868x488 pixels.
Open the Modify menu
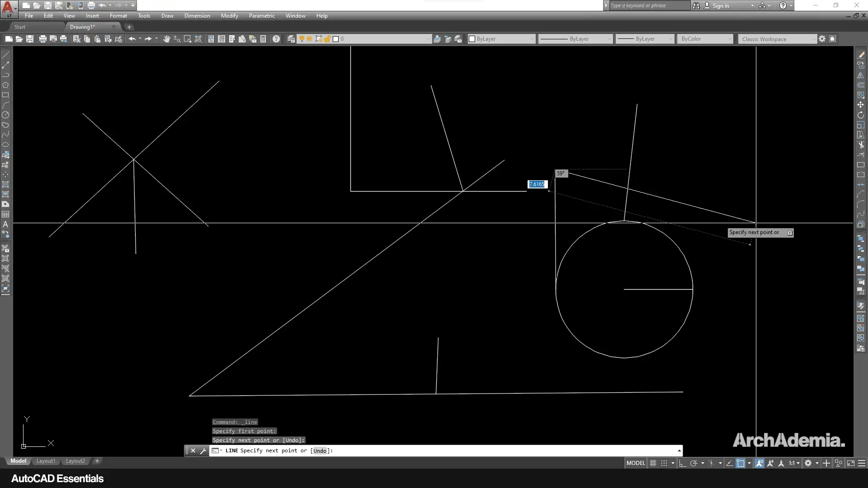click(229, 16)
